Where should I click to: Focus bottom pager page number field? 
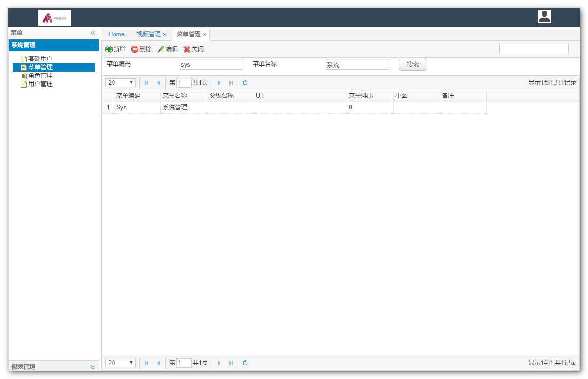184,363
